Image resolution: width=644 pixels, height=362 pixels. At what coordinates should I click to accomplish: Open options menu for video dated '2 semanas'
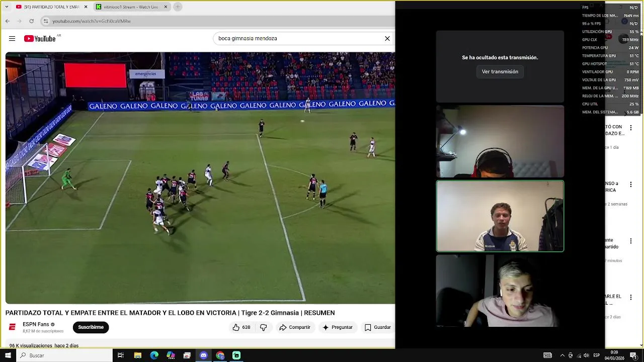pyautogui.click(x=631, y=185)
